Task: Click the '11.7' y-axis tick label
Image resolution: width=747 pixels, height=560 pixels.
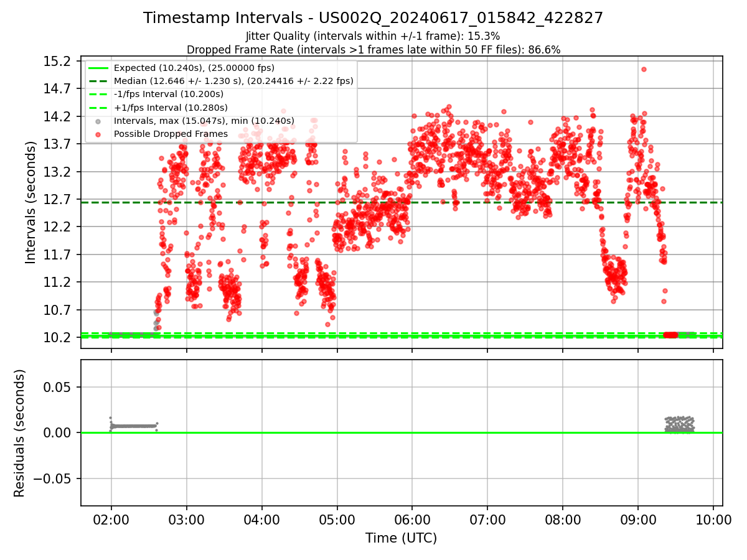Action: (x=57, y=254)
